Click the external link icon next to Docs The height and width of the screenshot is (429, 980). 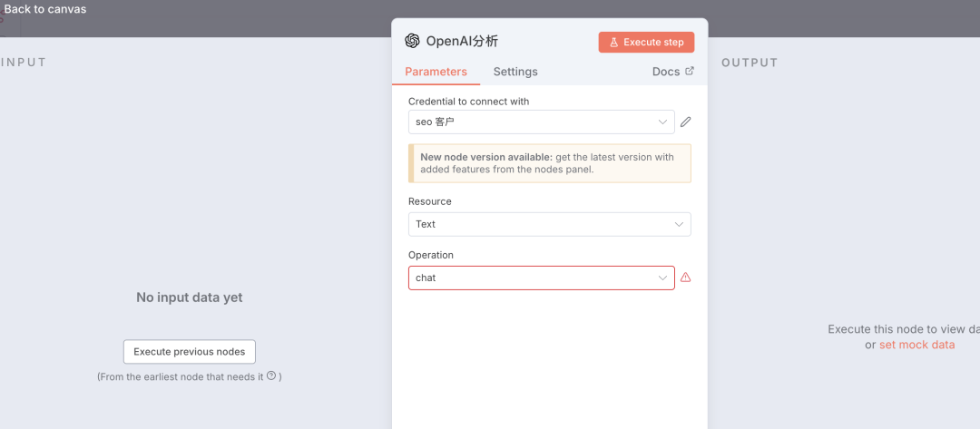pos(690,71)
